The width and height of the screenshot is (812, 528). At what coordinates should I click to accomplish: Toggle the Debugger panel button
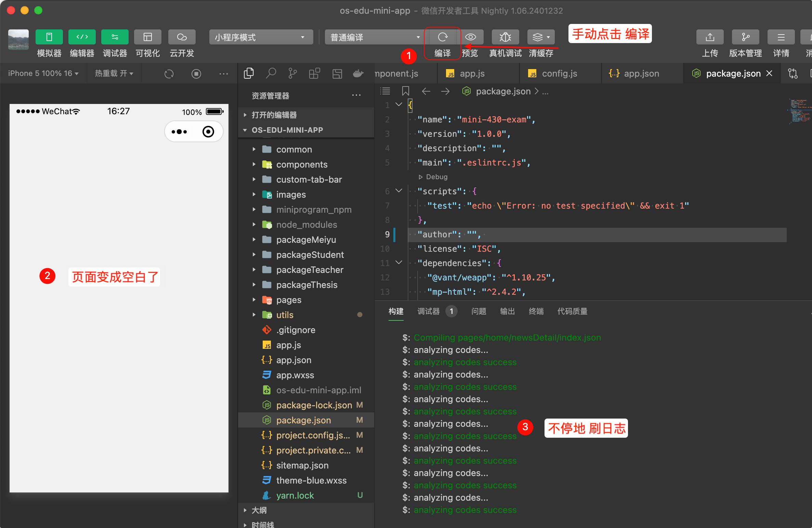[115, 37]
